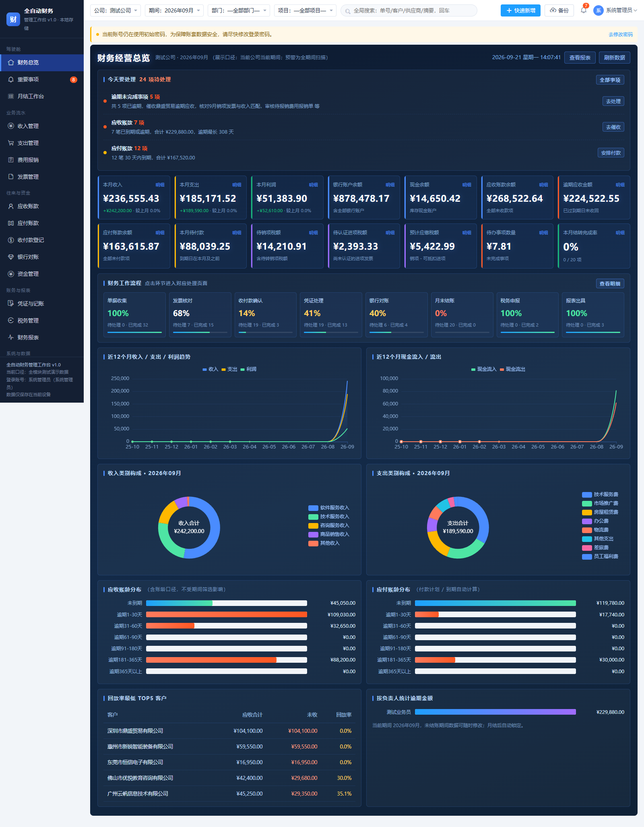Viewport: 644px width, 827px height.
Task: Click 明细 on the 本月收入 card
Action: pyautogui.click(x=160, y=185)
